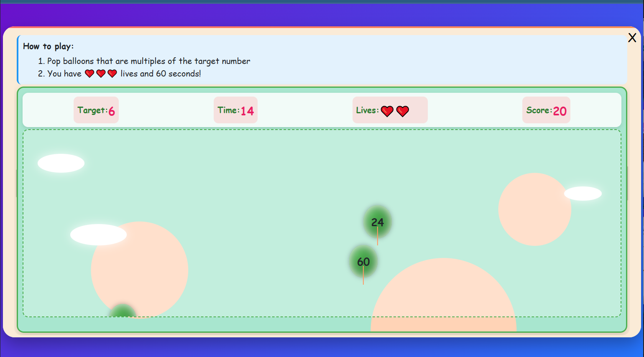Viewport: 644px width, 357px height.
Task: Click the string hanging from balloon 24
Action: (377, 240)
